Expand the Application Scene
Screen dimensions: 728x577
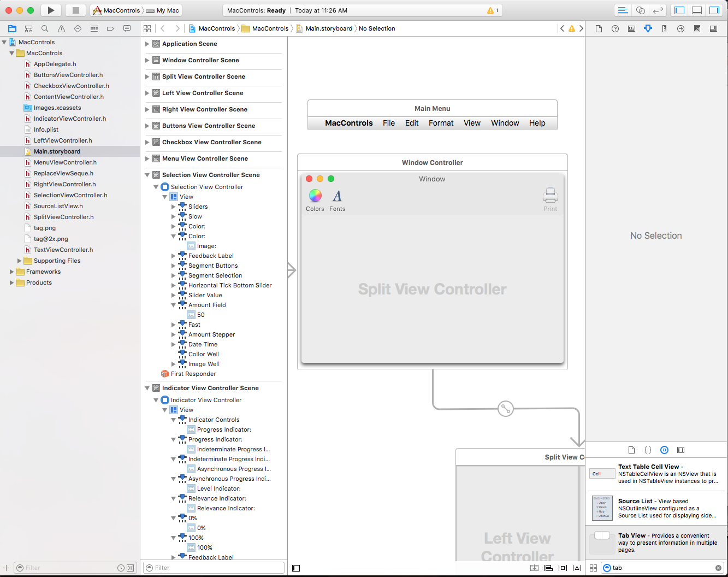[x=148, y=44]
